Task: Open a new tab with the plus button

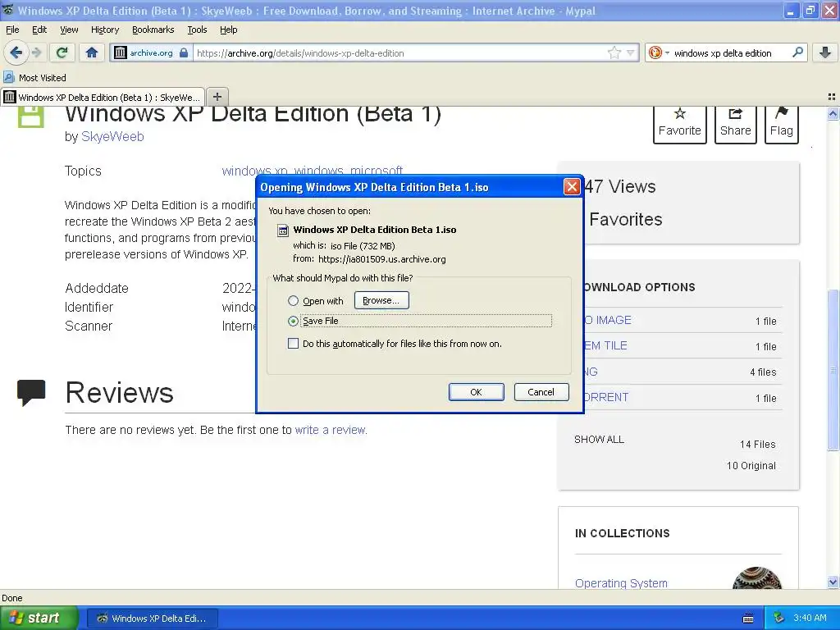Action: 217,97
